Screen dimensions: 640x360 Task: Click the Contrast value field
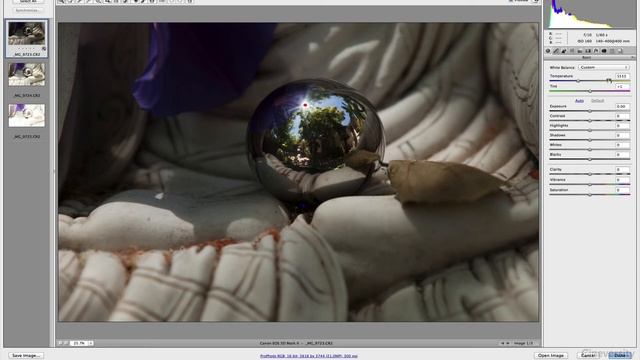pos(622,116)
